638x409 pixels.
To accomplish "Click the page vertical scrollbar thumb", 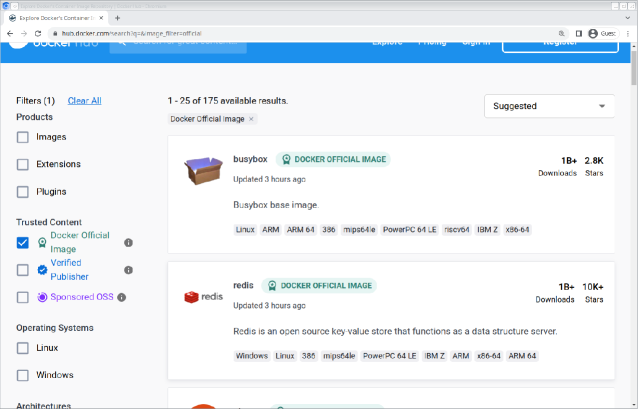I will click(x=634, y=67).
